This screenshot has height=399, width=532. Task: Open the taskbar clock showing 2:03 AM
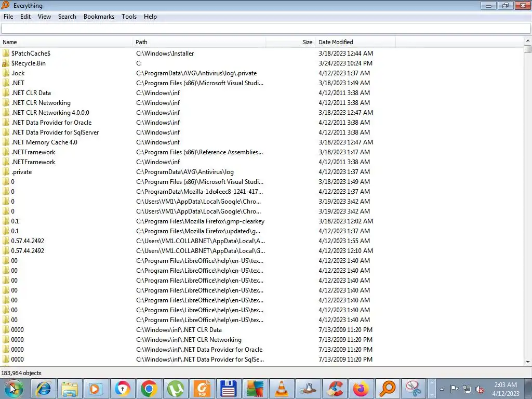pos(506,389)
